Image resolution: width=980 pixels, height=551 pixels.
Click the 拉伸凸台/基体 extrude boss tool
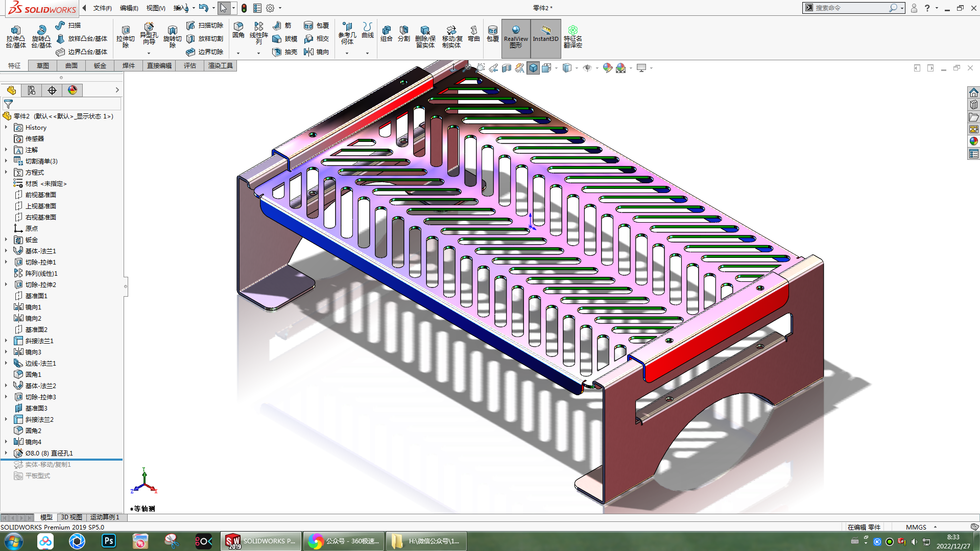click(16, 37)
